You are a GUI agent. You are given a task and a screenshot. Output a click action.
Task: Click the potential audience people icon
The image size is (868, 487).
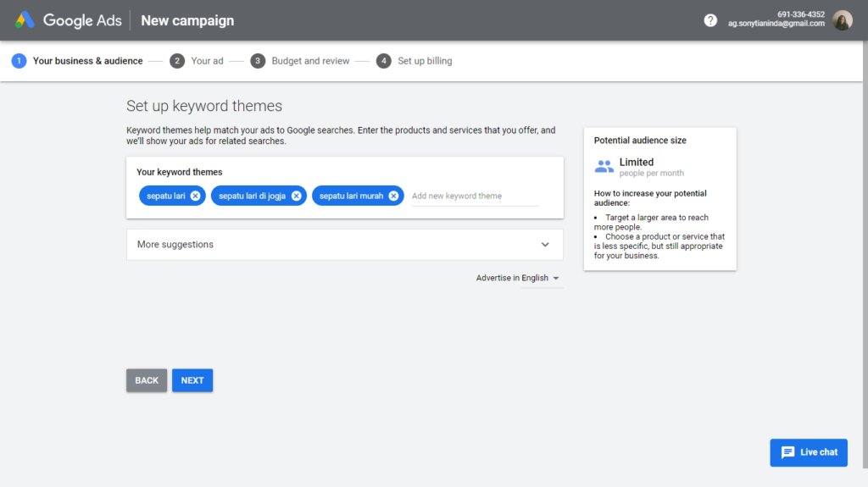(604, 166)
